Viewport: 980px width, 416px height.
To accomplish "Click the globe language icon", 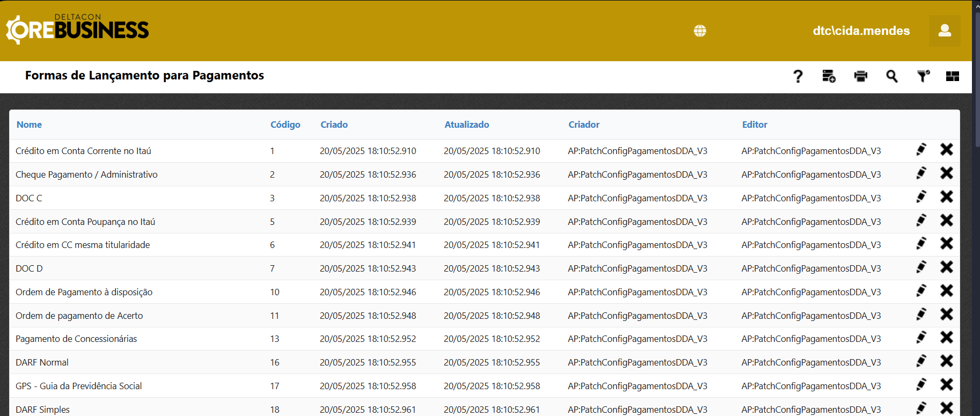I will [700, 31].
